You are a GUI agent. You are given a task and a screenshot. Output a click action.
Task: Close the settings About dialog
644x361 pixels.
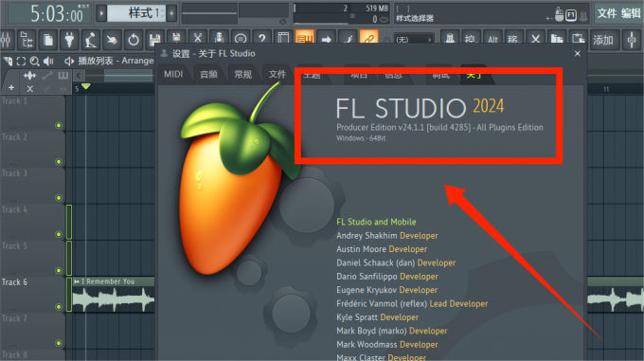point(578,54)
